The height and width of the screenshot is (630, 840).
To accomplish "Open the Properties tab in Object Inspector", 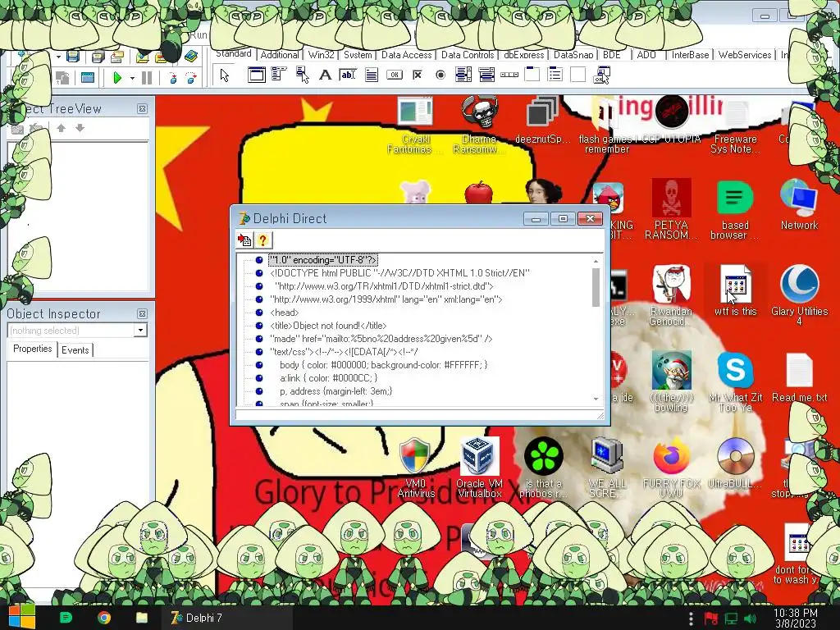I will point(33,349).
